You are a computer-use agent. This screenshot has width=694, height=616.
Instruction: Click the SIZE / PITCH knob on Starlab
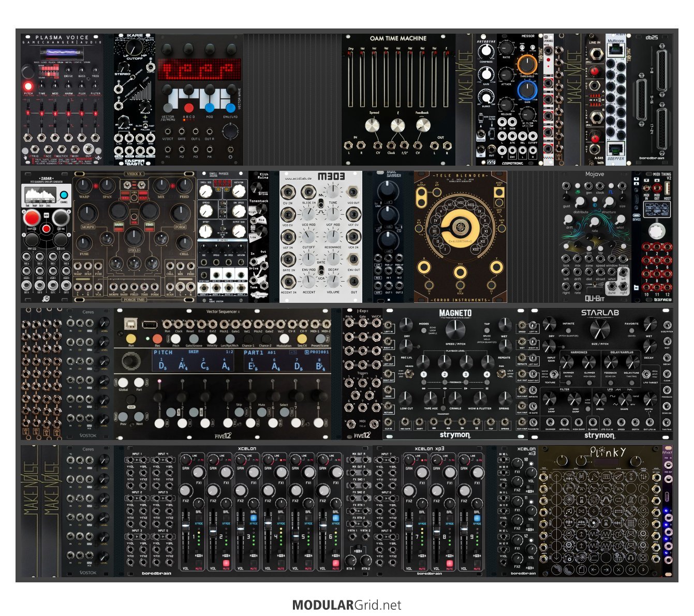tap(599, 329)
